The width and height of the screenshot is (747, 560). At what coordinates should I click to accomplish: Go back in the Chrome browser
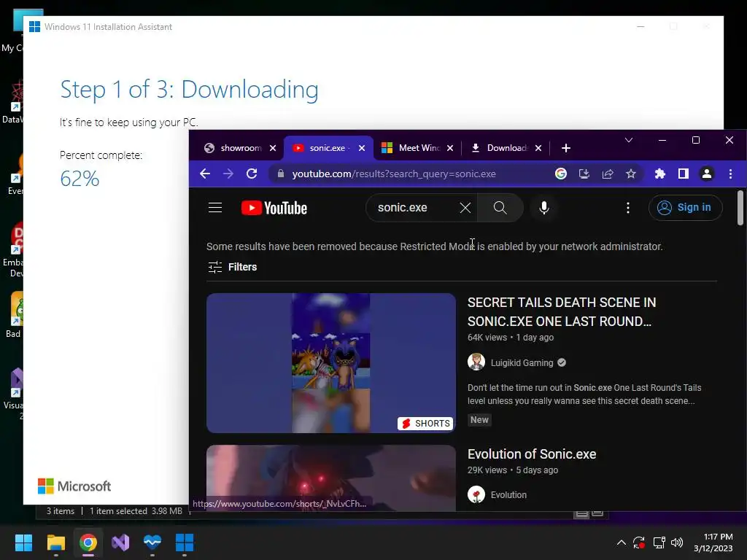point(205,174)
